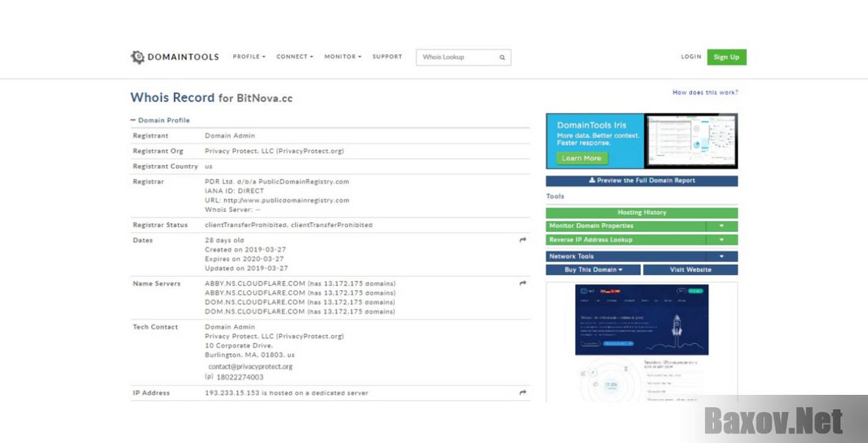
Task: Select the IP address 193.233.15.153 text
Action: [x=232, y=393]
